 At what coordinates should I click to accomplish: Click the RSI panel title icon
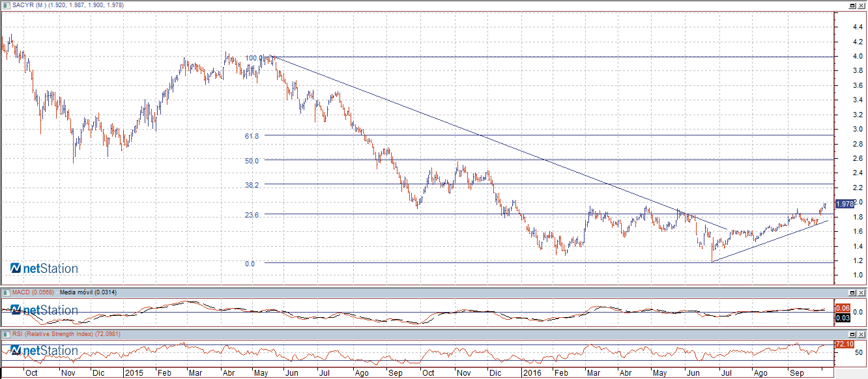click(x=6, y=334)
